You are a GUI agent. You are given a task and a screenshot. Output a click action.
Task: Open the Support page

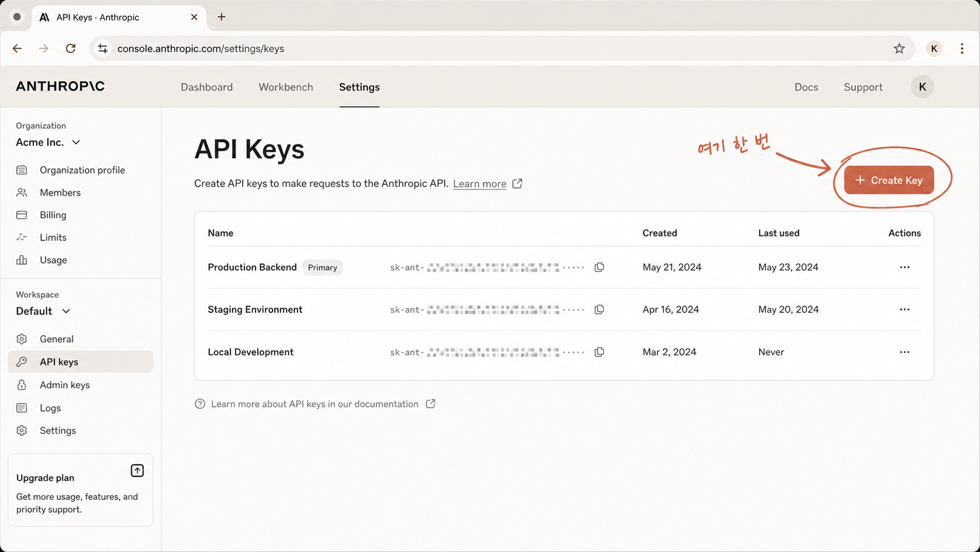863,87
